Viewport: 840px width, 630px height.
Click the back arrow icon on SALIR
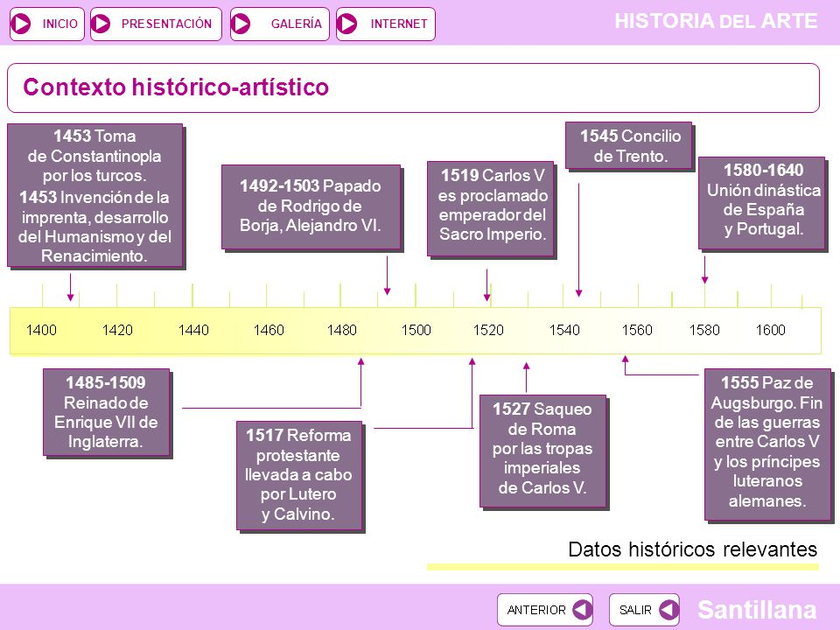[668, 610]
